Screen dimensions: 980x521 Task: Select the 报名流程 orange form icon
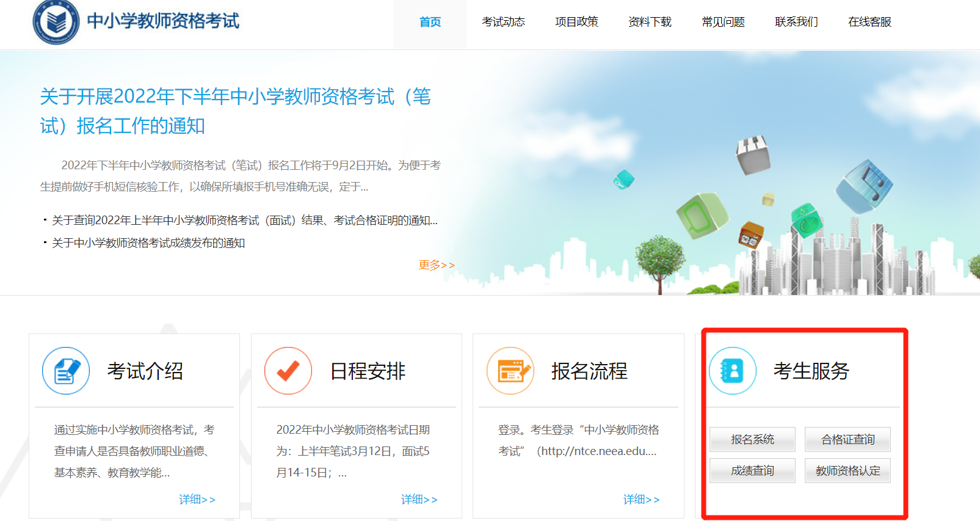coord(510,371)
